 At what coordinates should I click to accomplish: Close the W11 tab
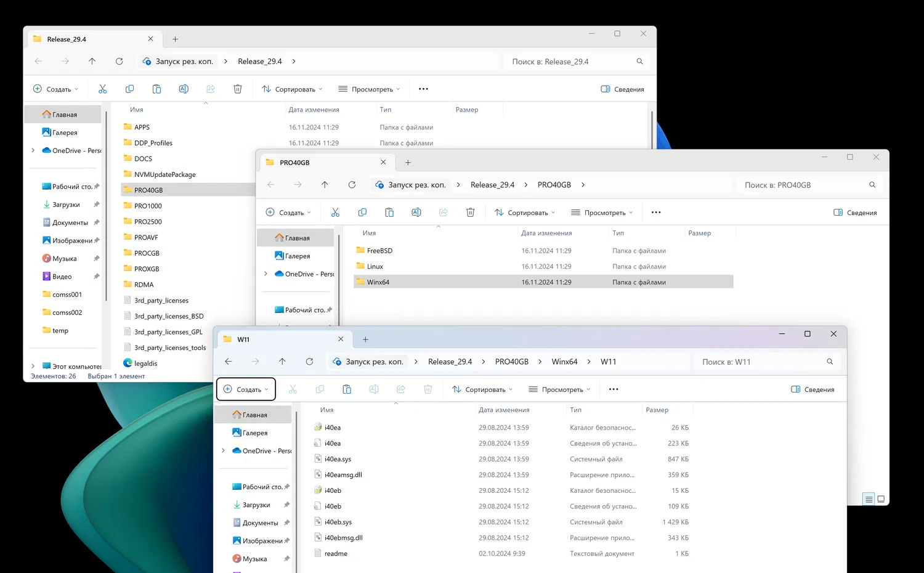[341, 339]
